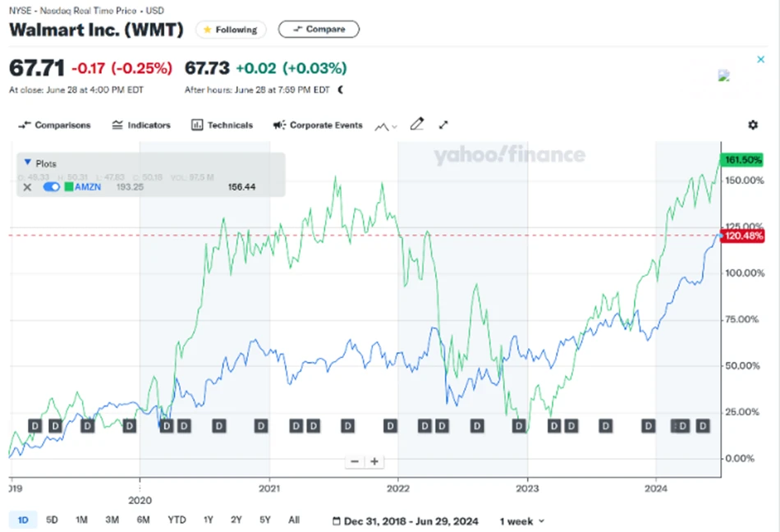Image resolution: width=780 pixels, height=532 pixels.
Task: Click the broken ad image icon
Action: tap(723, 76)
